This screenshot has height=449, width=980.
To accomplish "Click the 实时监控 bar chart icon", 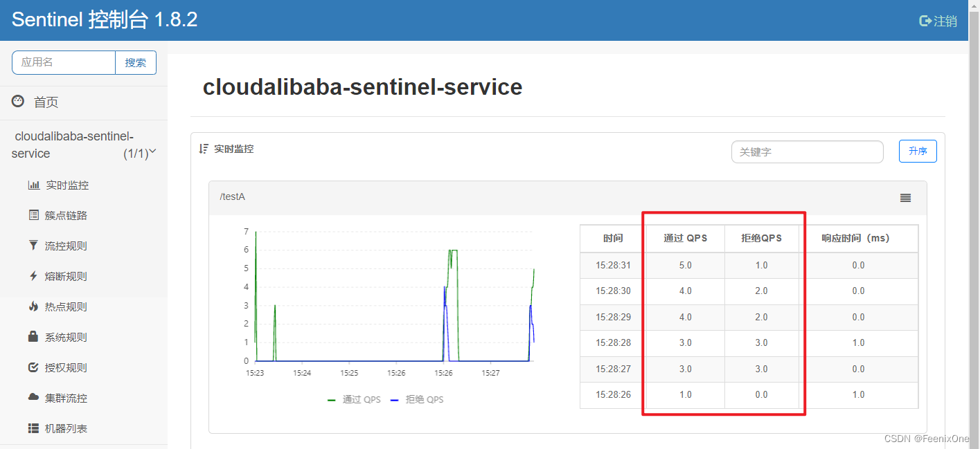I will (33, 185).
